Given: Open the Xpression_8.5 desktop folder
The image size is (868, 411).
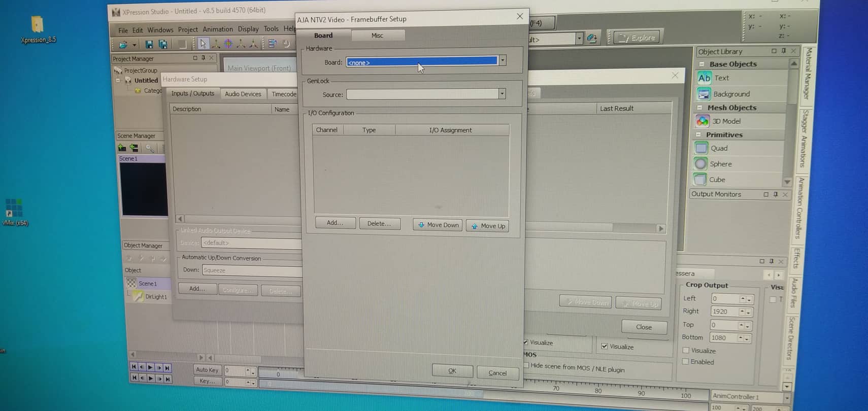Looking at the screenshot, I should [38, 28].
